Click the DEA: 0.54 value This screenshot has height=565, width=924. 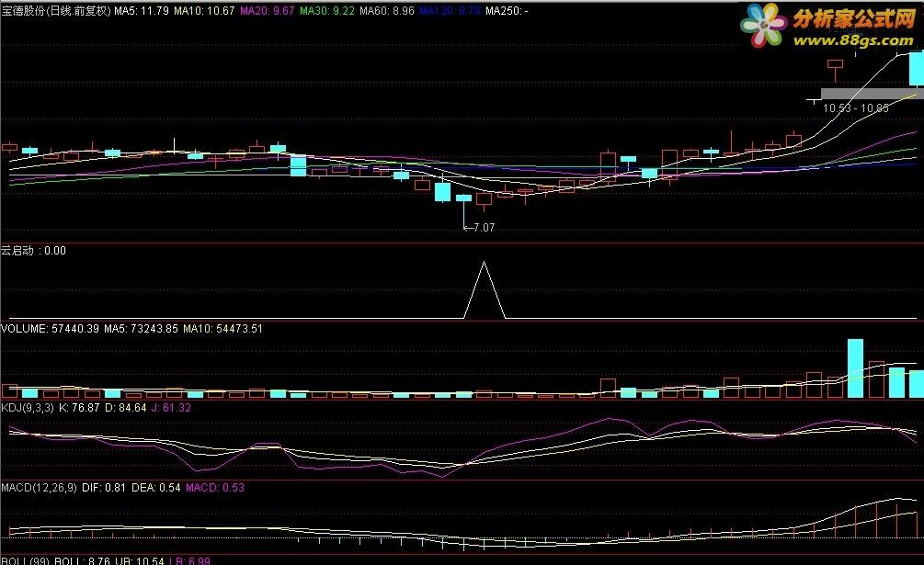155,488
